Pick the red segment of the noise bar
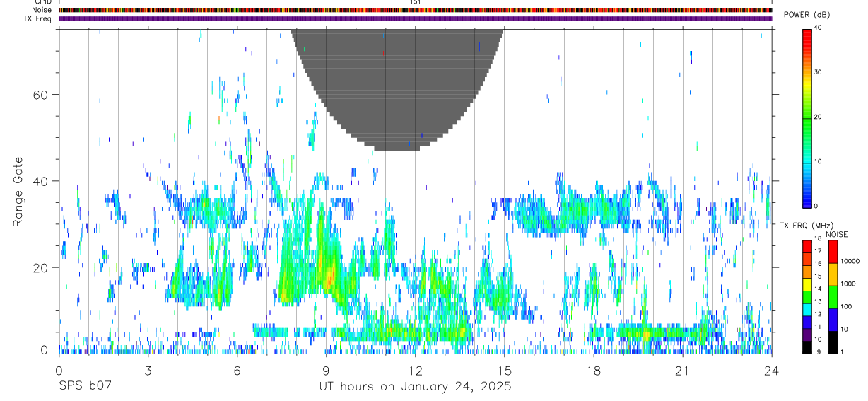This screenshot has width=868, height=401. coord(833,252)
